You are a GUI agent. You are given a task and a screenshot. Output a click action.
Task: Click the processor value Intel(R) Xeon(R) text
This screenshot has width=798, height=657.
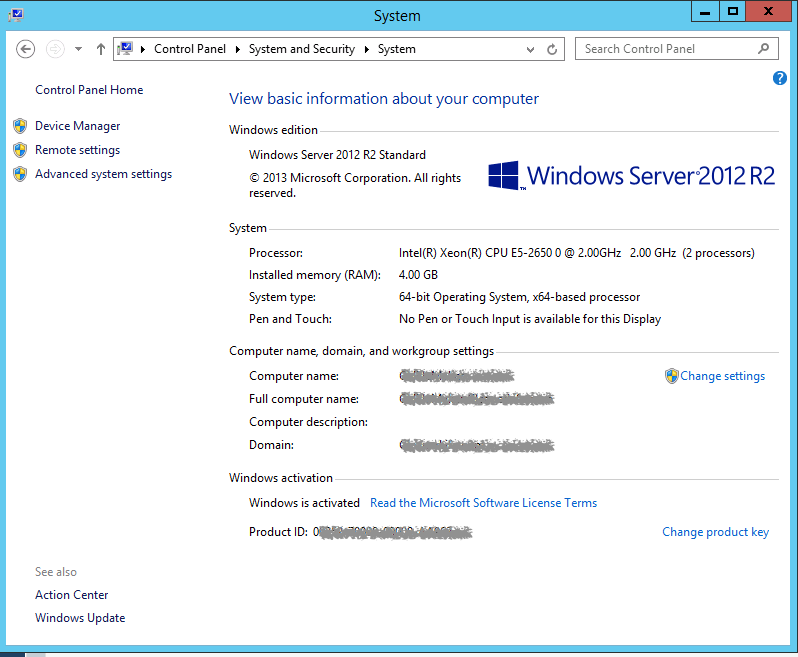point(577,253)
